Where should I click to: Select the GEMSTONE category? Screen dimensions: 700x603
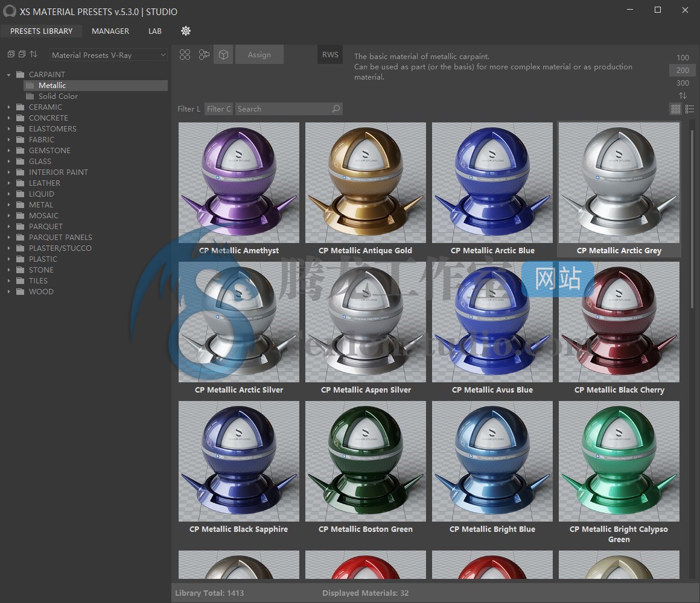49,151
